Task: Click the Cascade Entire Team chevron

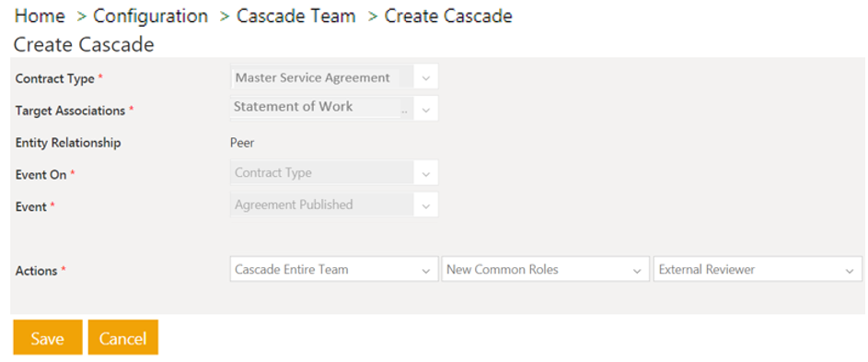Action: coord(425,271)
